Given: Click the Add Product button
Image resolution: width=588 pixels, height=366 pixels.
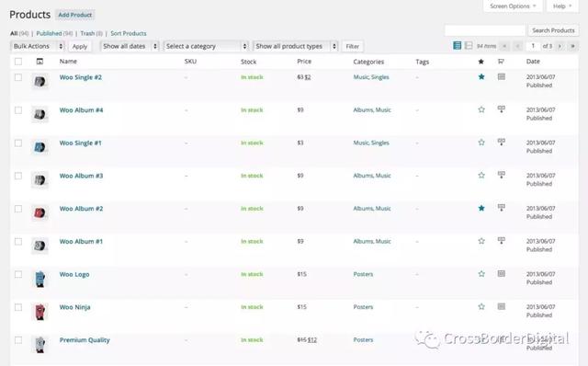Looking at the screenshot, I should [75, 15].
